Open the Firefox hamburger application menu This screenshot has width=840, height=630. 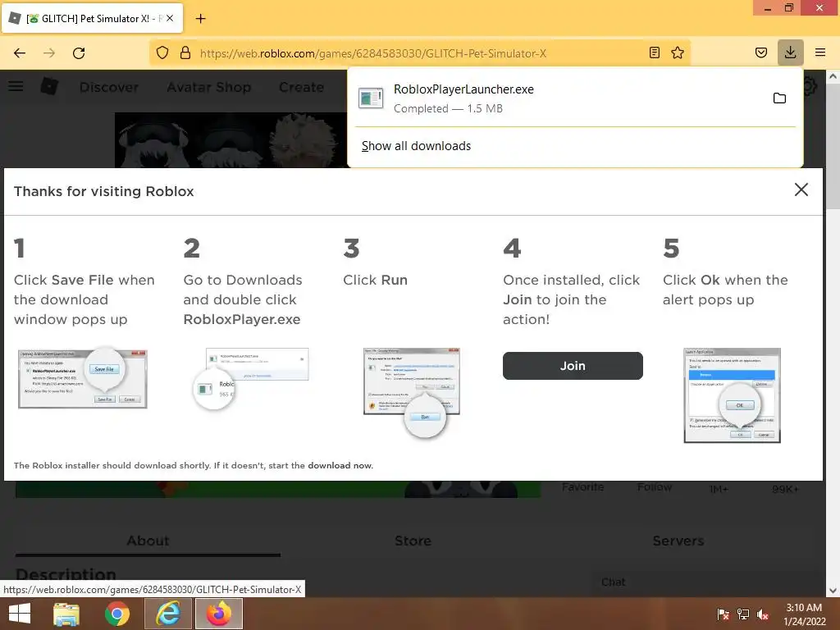[x=820, y=52]
